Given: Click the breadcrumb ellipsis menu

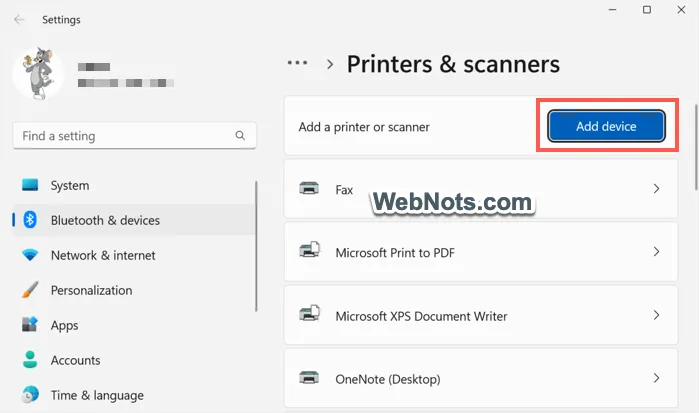Looking at the screenshot, I should 297,63.
